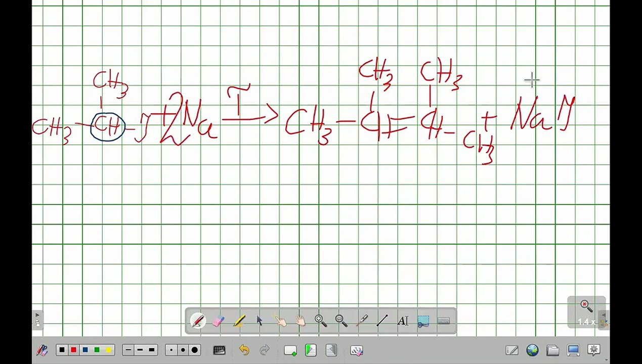The image size is (642, 364).
Task: Select the Pen tool in floating palette
Action: click(x=198, y=321)
